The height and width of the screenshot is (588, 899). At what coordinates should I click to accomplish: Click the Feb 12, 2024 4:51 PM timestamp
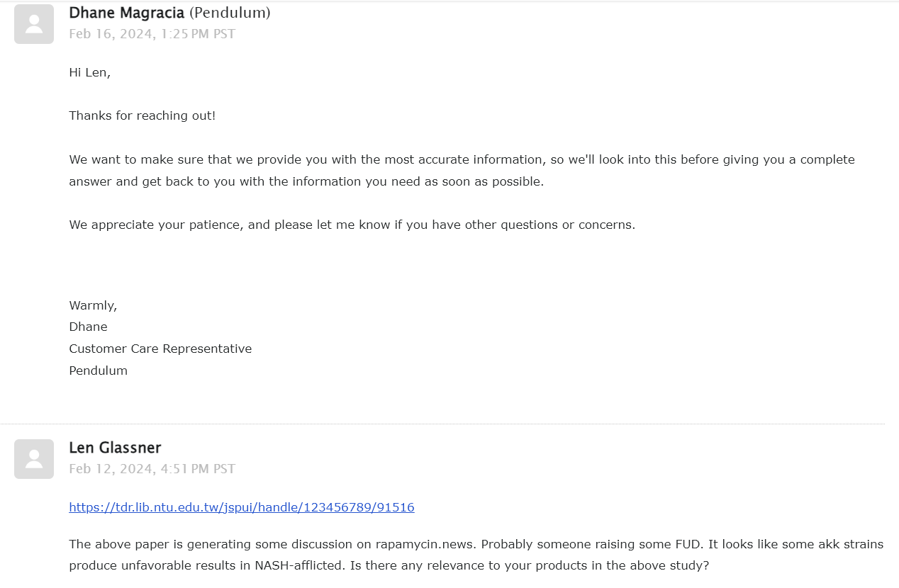click(152, 469)
